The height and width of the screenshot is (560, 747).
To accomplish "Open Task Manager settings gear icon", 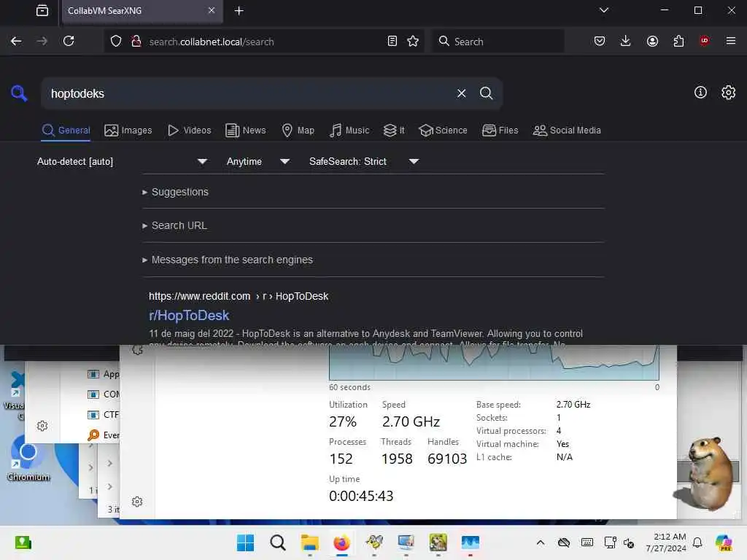I will 137,502.
